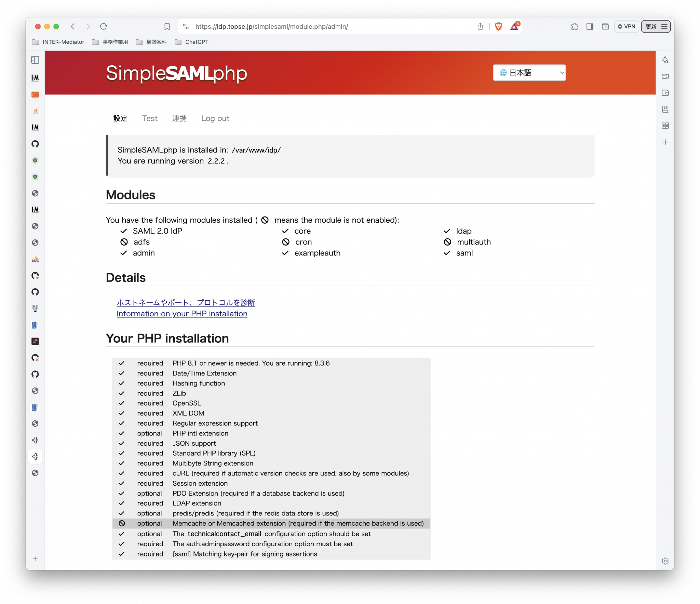This screenshot has height=604, width=700.
Task: Switch to the Test tab in SimpleSAMLphp
Action: [x=150, y=118]
